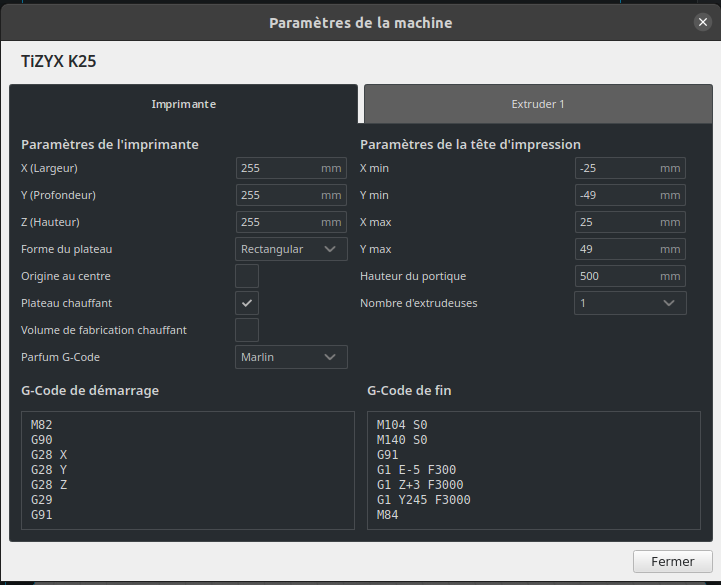Click the Y min value field

click(x=630, y=195)
